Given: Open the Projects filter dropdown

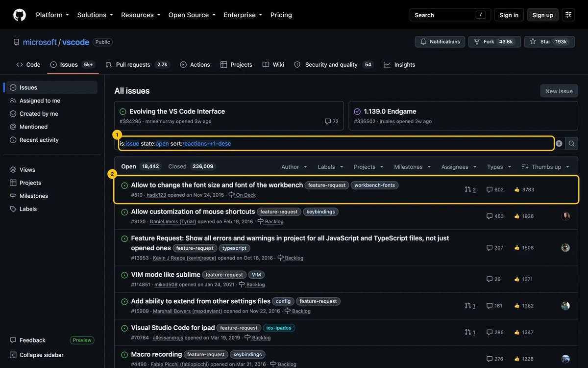Looking at the screenshot, I should (x=368, y=167).
